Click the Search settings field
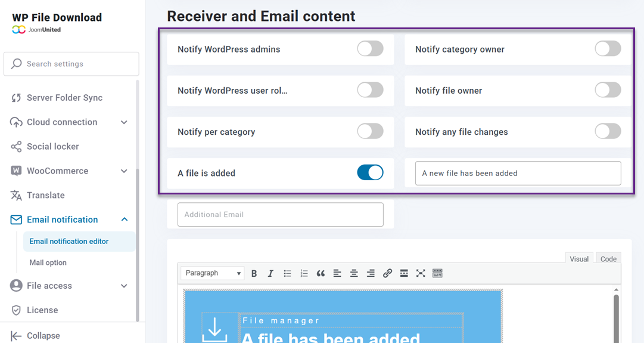Image resolution: width=644 pixels, height=343 pixels. click(71, 64)
